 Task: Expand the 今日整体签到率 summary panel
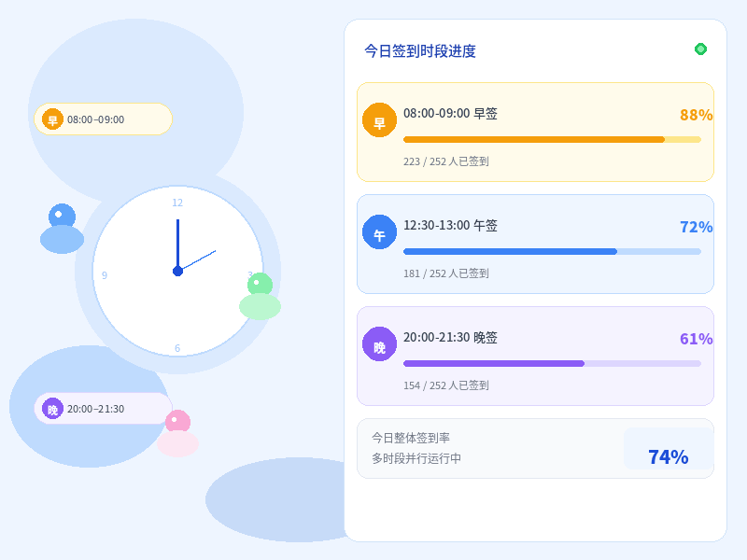click(x=535, y=448)
